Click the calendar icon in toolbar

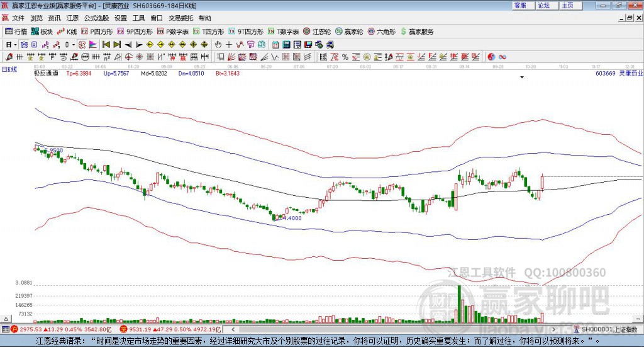(275, 45)
